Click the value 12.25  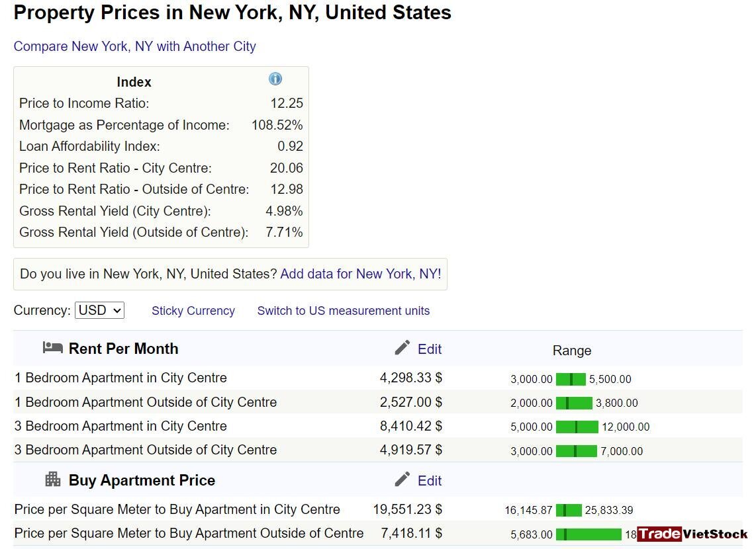pyautogui.click(x=287, y=103)
